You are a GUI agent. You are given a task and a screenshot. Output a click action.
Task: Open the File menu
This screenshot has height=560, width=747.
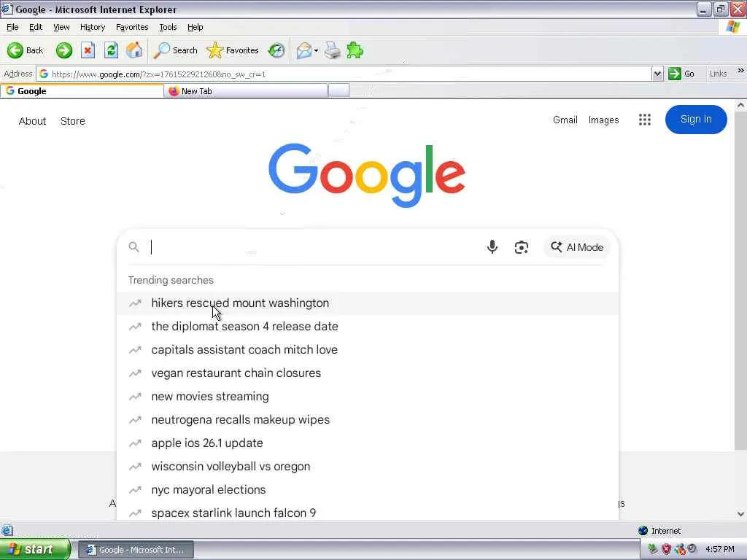(12, 27)
